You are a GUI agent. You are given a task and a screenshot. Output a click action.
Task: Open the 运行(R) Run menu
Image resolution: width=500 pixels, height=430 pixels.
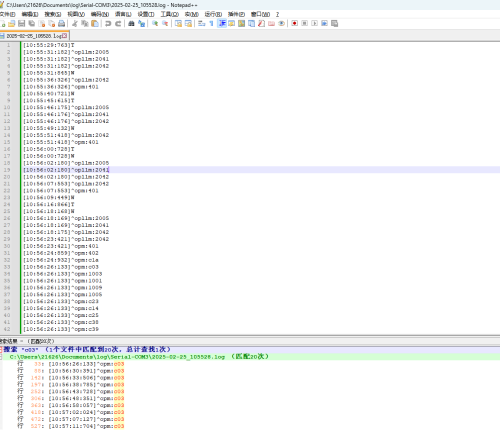[x=213, y=14]
